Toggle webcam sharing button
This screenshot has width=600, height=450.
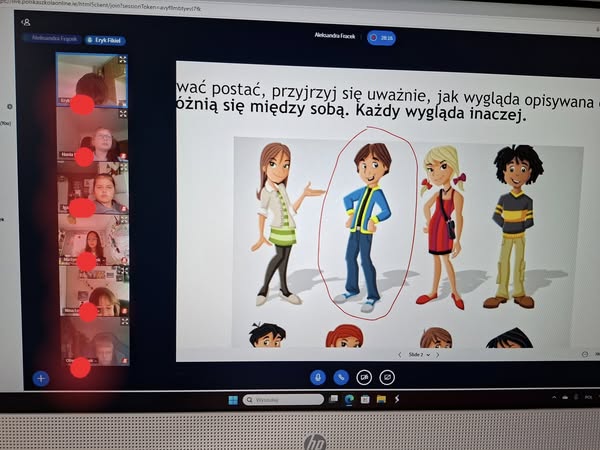pos(364,377)
